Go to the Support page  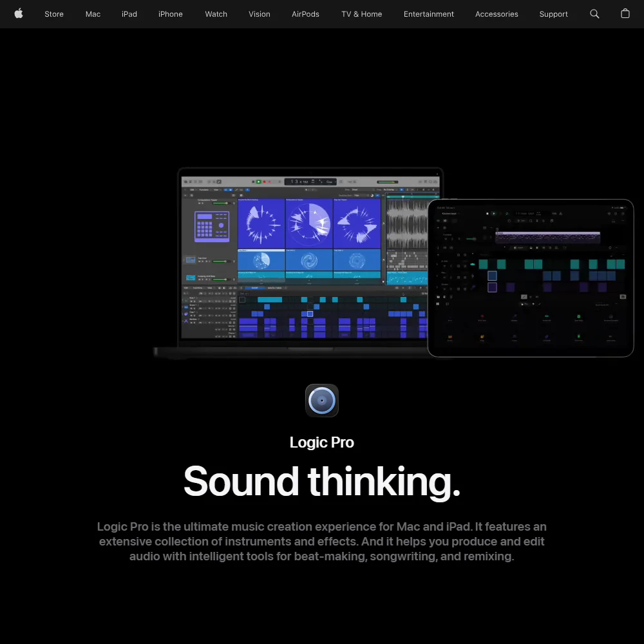(553, 14)
